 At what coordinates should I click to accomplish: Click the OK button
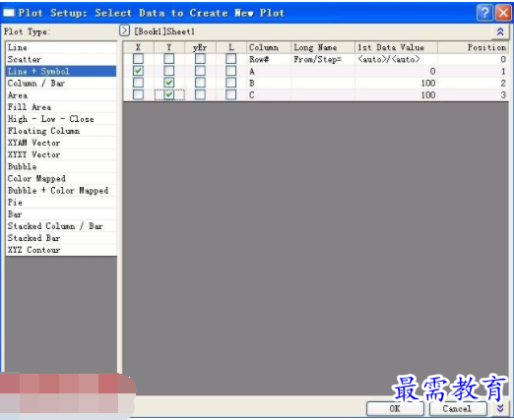coord(395,408)
